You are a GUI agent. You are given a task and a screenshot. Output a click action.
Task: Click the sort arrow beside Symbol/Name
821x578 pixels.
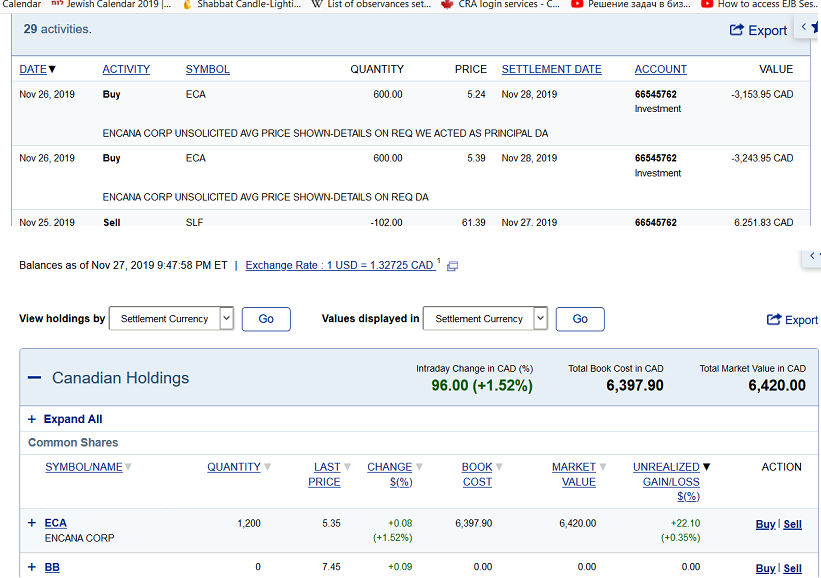pyautogui.click(x=128, y=467)
